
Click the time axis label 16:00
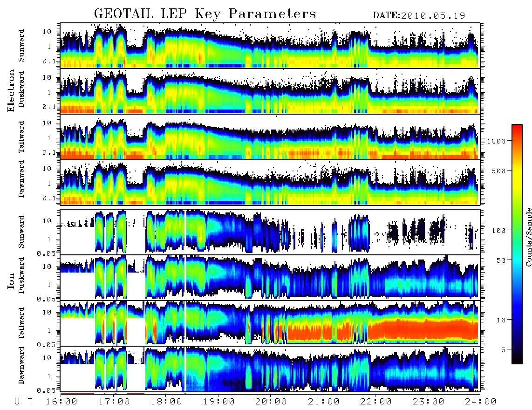(x=61, y=402)
